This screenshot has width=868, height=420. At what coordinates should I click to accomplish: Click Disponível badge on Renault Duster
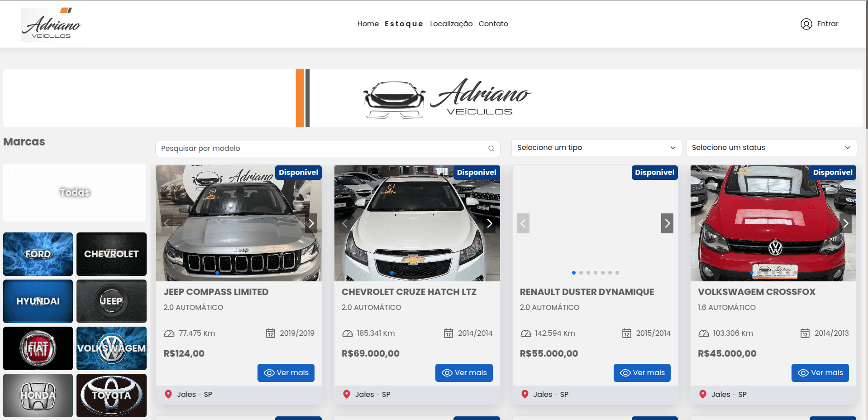coord(655,173)
